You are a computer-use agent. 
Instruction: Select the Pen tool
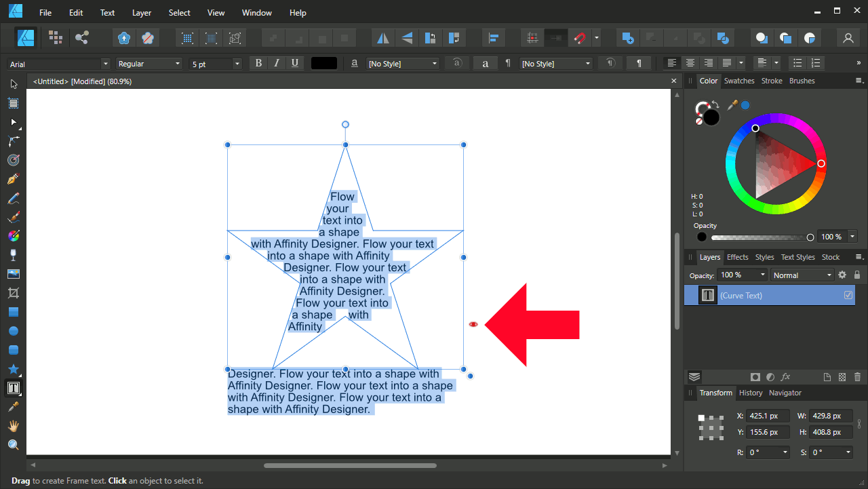click(13, 178)
